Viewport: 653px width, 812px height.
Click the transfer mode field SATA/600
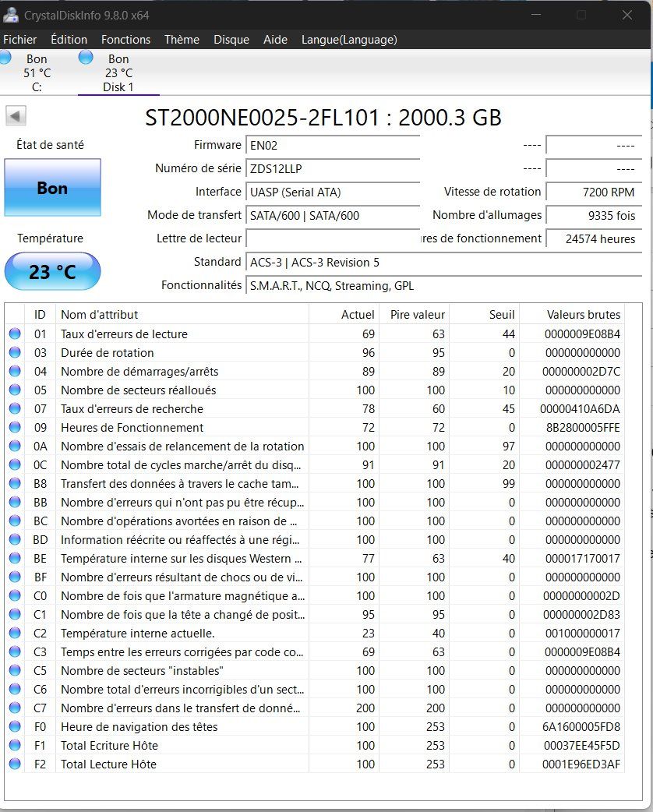(x=333, y=215)
